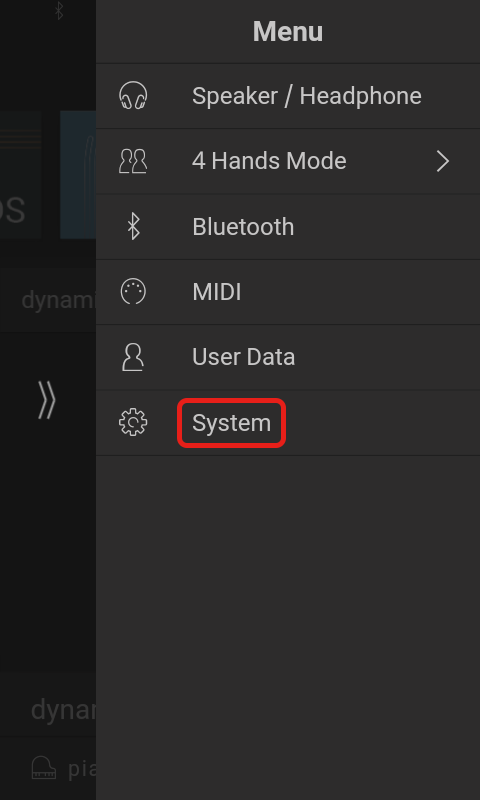Select the 4 Hands Mode label
This screenshot has height=800, width=480.
point(269,161)
